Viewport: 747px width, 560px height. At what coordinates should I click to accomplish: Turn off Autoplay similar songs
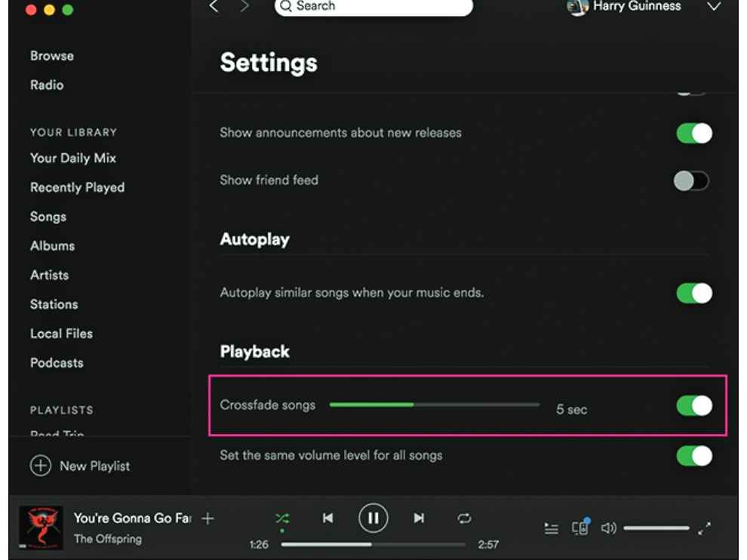694,293
